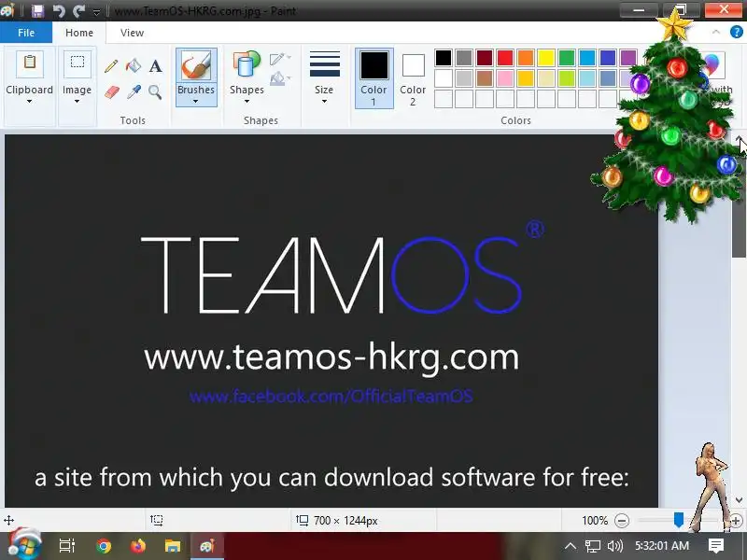The width and height of the screenshot is (747, 560).
Task: Open Chrome from the taskbar
Action: point(104,546)
